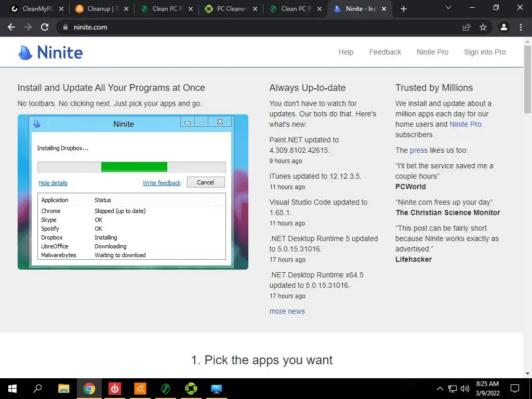
Task: Click 'The Christian Science Monitor' text
Action: point(447,212)
